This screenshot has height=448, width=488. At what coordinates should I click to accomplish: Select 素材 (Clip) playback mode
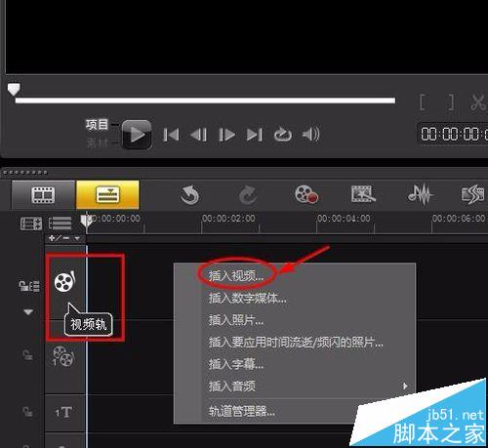click(x=97, y=143)
